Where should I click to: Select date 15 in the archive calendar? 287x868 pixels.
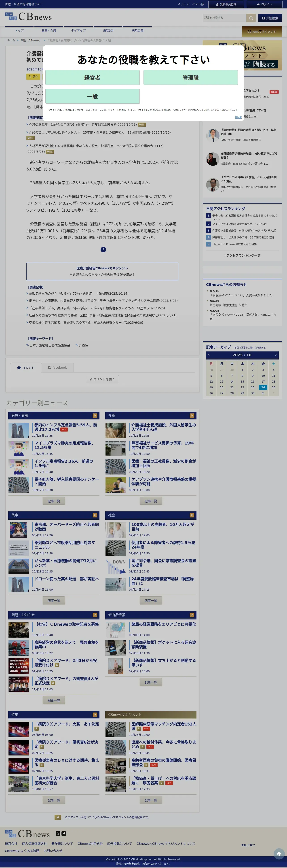coord(242,381)
